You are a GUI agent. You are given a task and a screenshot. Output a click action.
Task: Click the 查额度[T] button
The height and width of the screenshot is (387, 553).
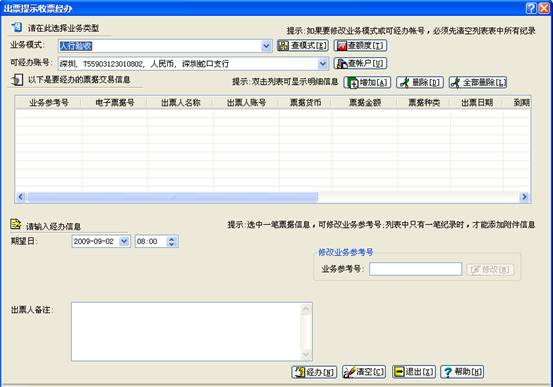coord(360,46)
